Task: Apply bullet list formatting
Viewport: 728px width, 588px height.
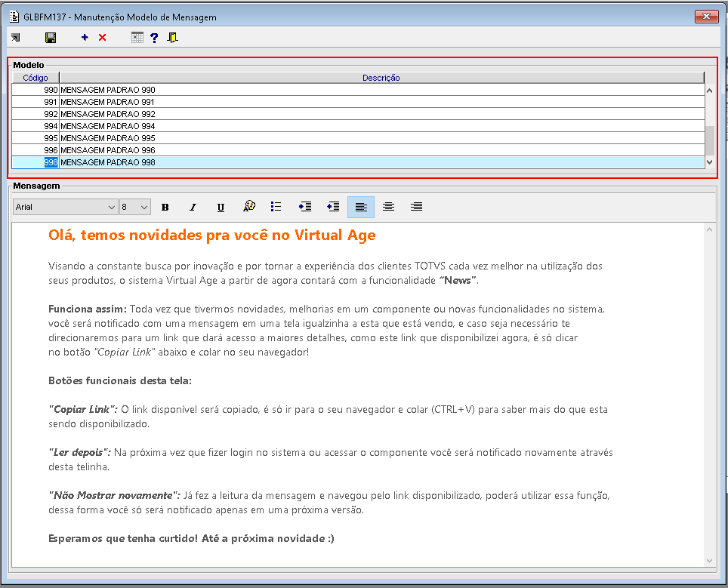Action: [x=276, y=207]
